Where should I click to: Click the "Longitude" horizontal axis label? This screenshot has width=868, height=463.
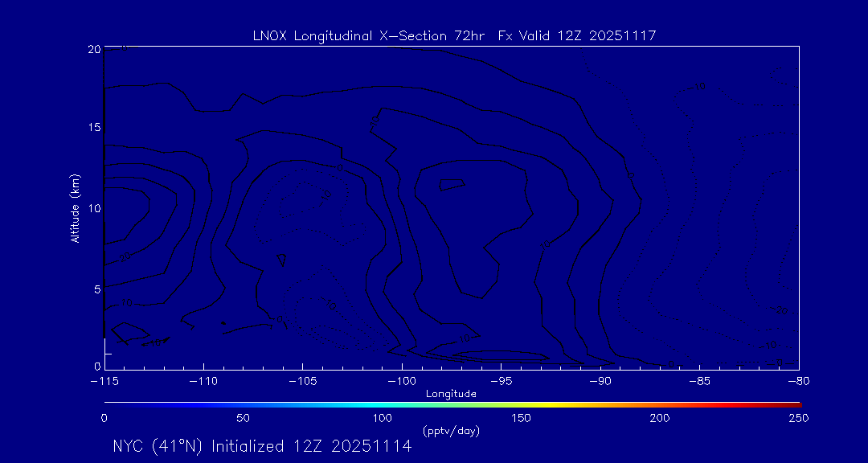click(451, 394)
